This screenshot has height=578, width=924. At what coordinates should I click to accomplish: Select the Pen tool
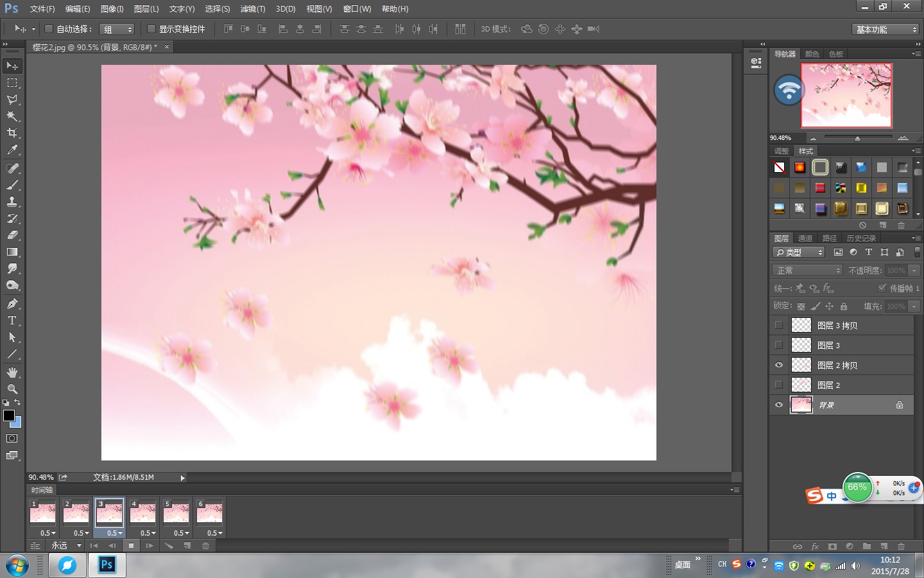(12, 304)
